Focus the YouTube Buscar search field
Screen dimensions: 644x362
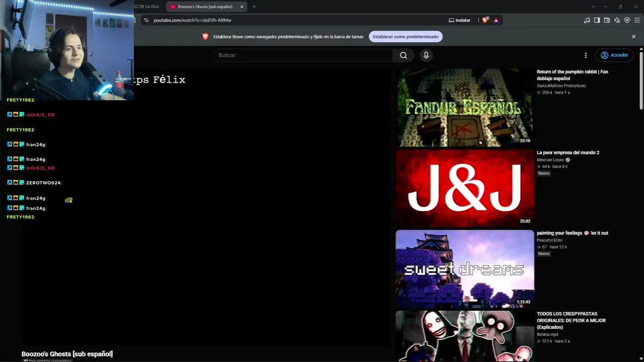(303, 55)
